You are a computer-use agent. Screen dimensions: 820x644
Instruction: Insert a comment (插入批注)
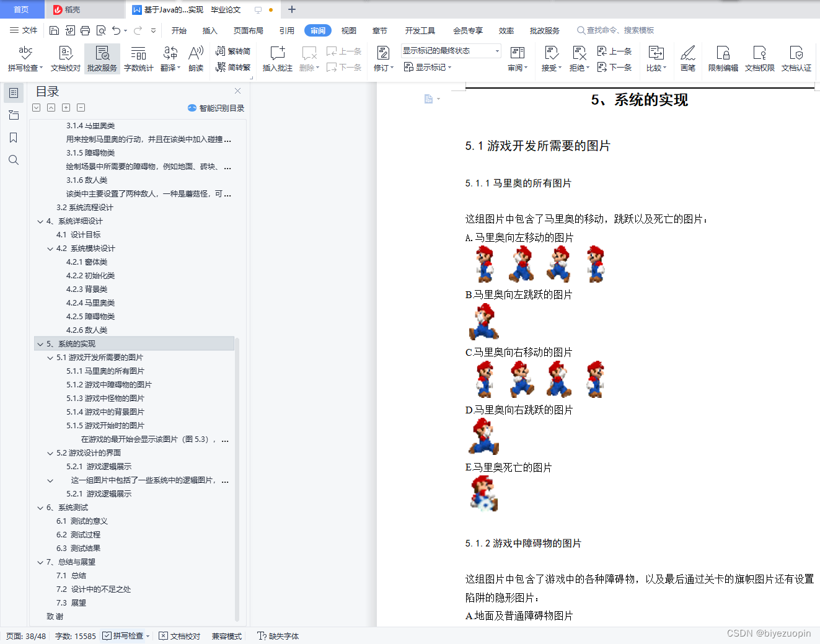(278, 59)
